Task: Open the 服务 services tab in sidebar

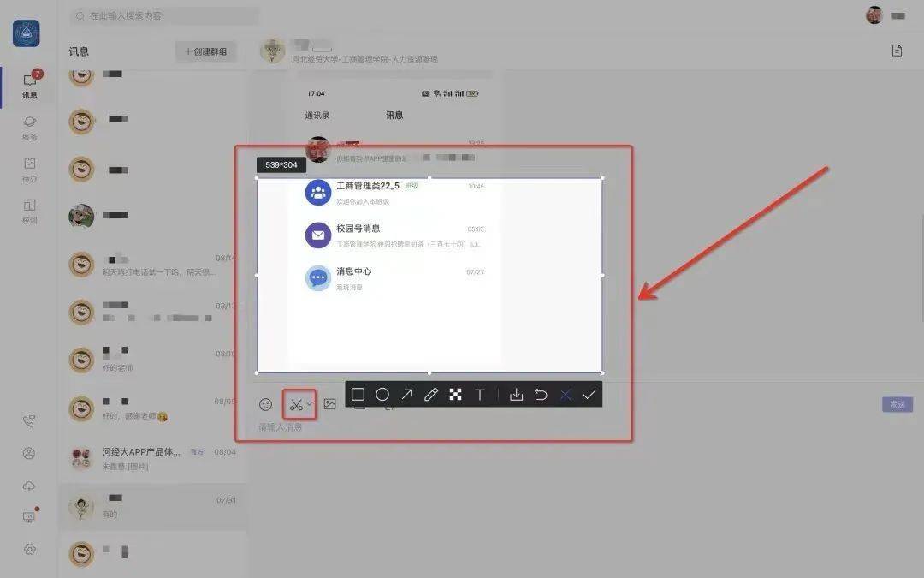Action: point(30,128)
